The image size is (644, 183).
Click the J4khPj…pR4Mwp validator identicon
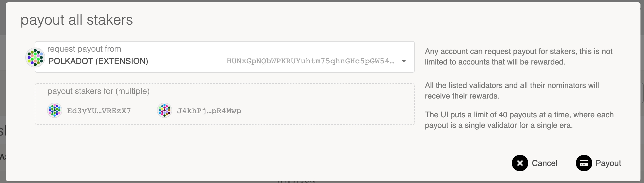(x=165, y=110)
